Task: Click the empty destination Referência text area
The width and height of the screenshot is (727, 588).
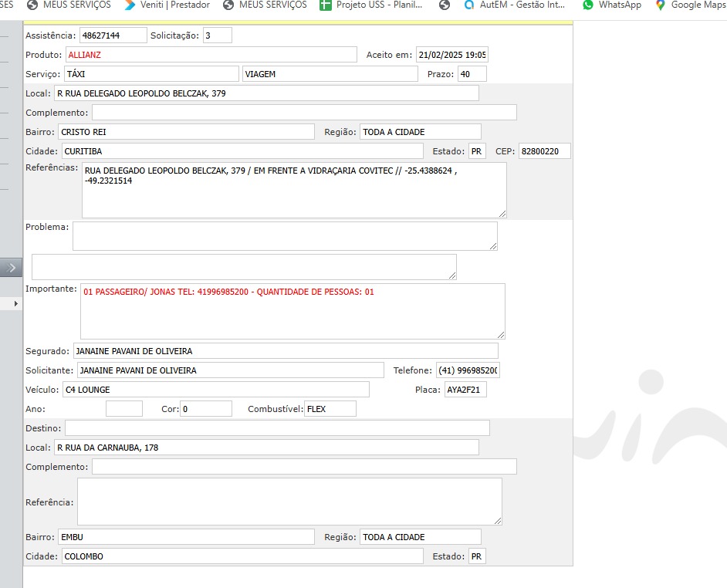Action: (x=289, y=502)
